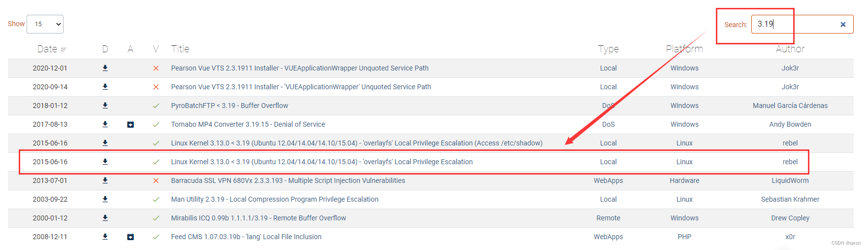The image size is (868, 250).
Task: Download the Barracuda SSL VPN exploit
Action: coord(105,180)
